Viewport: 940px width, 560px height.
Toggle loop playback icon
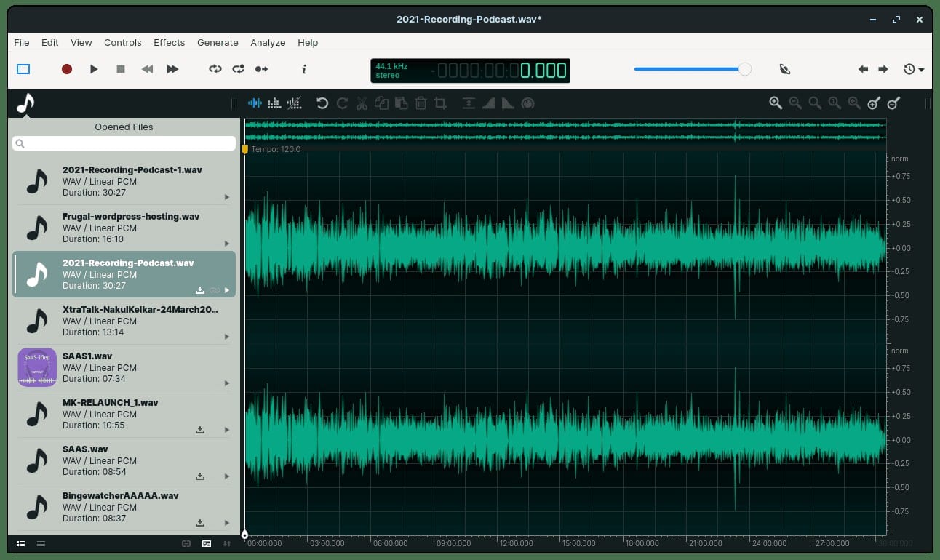(x=215, y=69)
